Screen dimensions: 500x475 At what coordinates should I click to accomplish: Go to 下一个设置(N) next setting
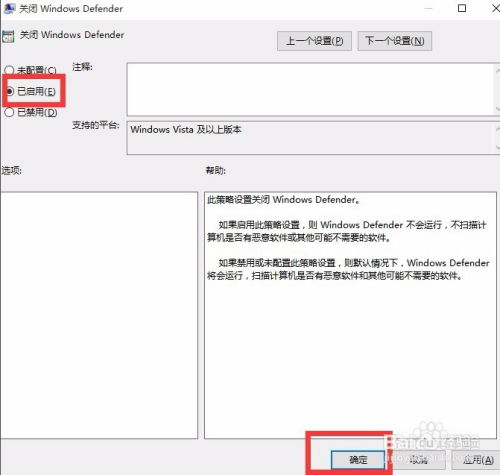[x=395, y=41]
